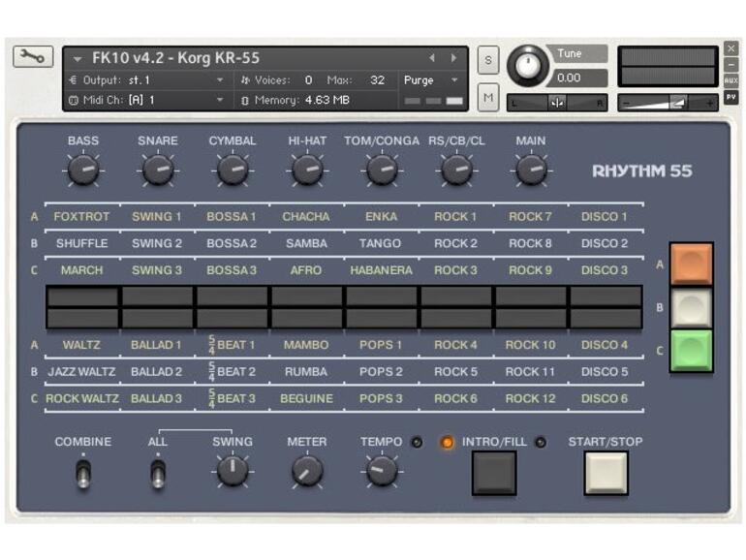746x560 pixels.
Task: Adjust the instrument volume slider
Action: click(x=668, y=103)
